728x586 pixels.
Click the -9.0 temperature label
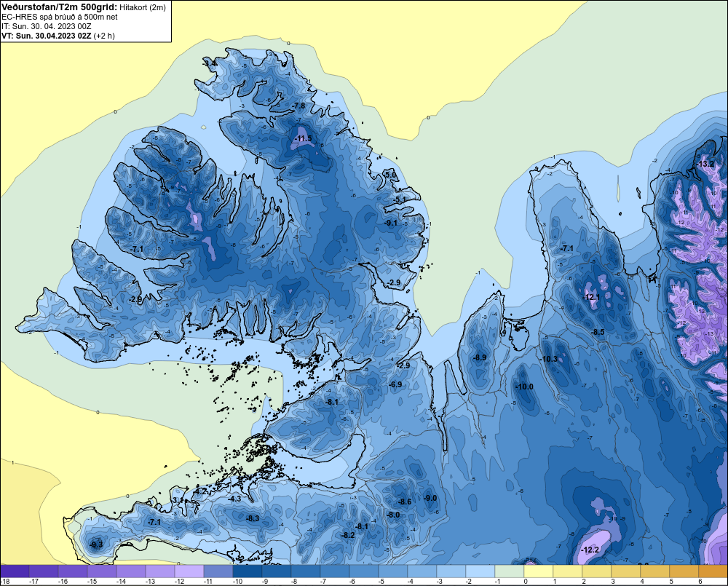(x=430, y=498)
